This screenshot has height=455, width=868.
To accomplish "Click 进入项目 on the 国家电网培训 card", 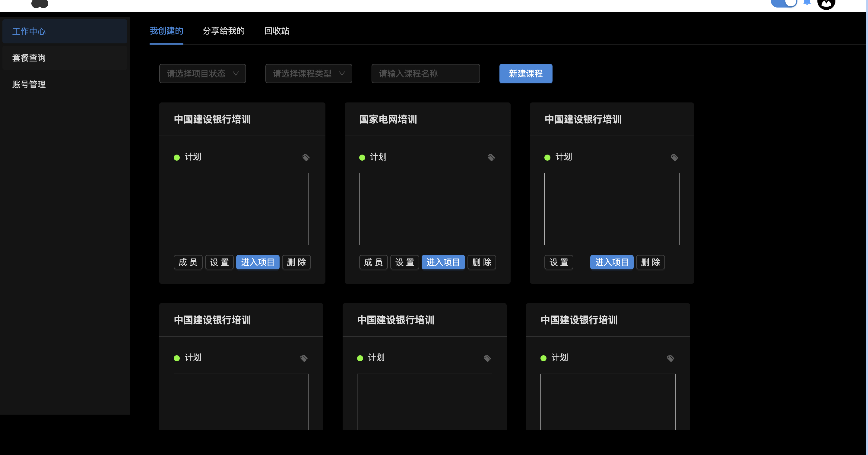I will pos(443,262).
